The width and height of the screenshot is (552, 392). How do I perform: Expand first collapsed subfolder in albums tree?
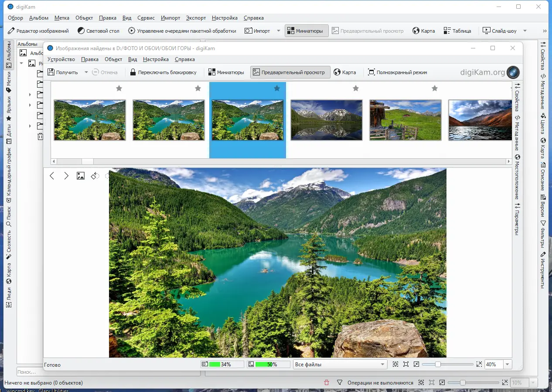(30, 95)
